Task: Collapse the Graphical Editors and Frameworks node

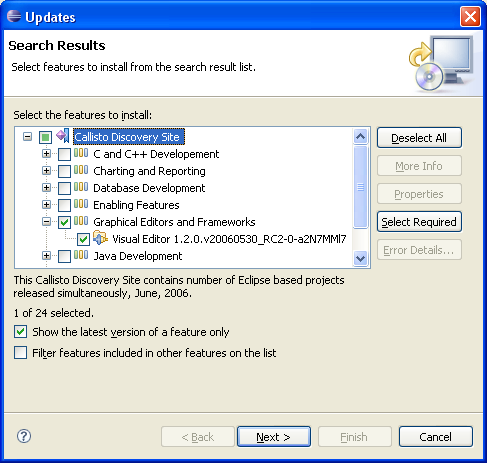Action: [46, 222]
